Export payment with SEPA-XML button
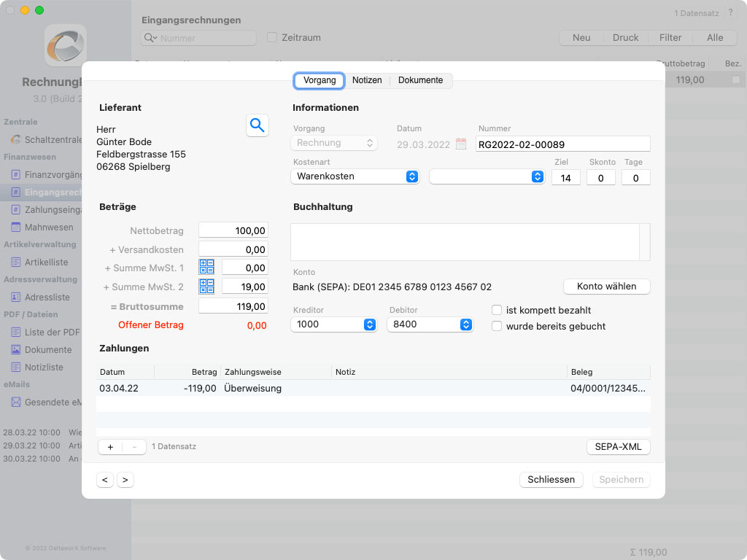The image size is (747, 560). point(618,446)
